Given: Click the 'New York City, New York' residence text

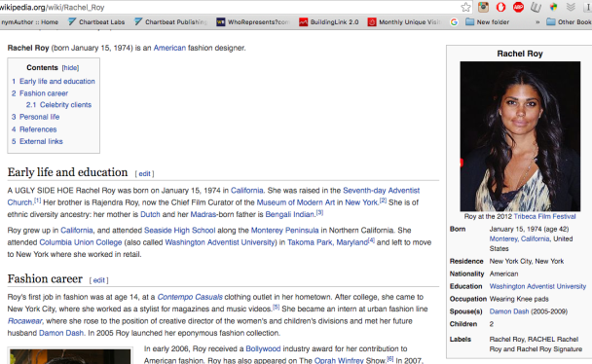Looking at the screenshot, I should [x=527, y=262].
